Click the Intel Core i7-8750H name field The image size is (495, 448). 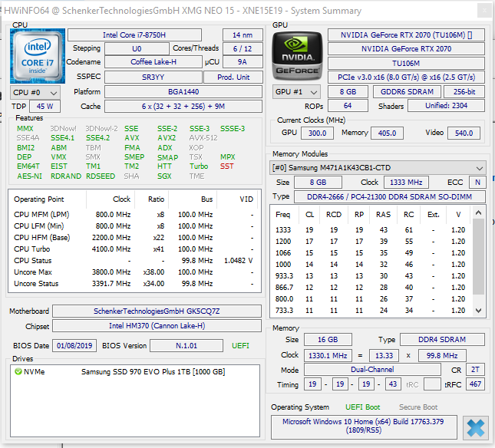pos(134,35)
